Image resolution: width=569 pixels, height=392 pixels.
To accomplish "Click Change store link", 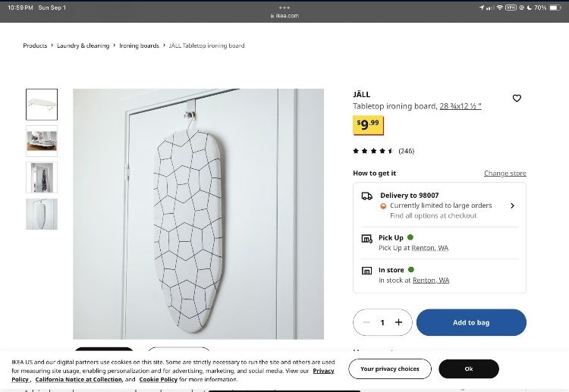I will 505,174.
